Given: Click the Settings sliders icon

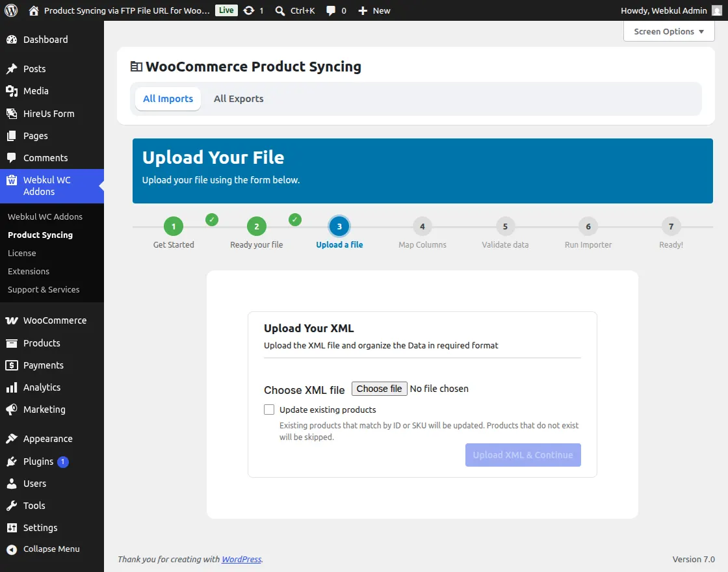Looking at the screenshot, I should coord(12,528).
